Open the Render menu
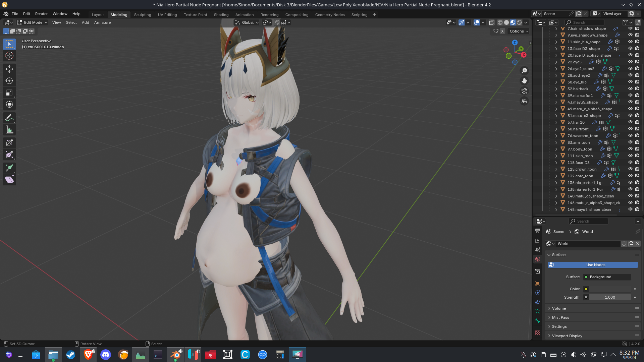This screenshot has width=644, height=362. (x=41, y=14)
